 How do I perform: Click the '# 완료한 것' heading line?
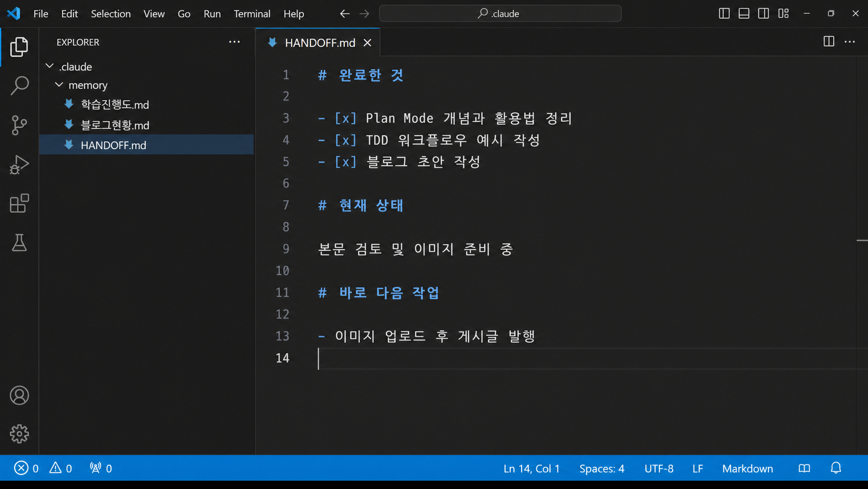(x=361, y=75)
